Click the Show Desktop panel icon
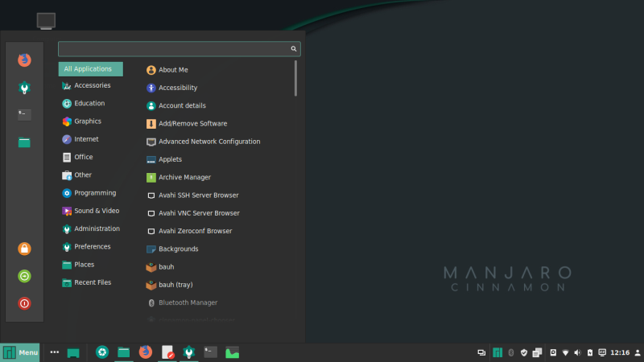 coord(73,352)
